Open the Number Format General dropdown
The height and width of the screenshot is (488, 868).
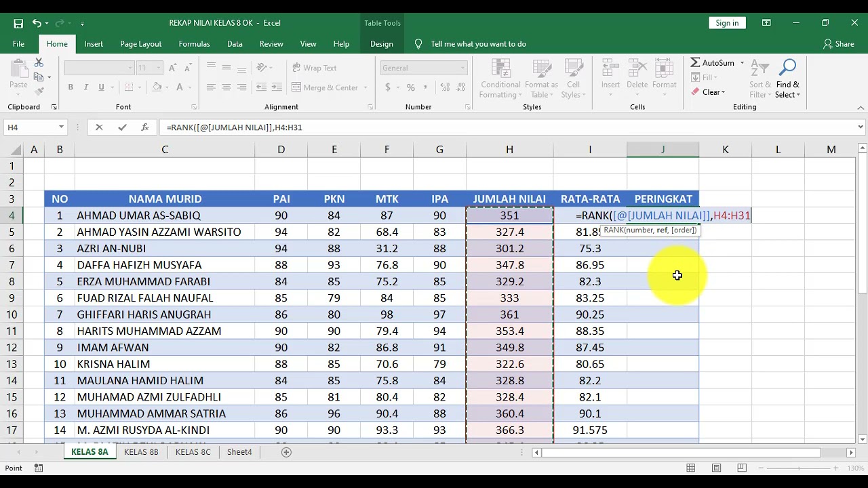[x=463, y=68]
